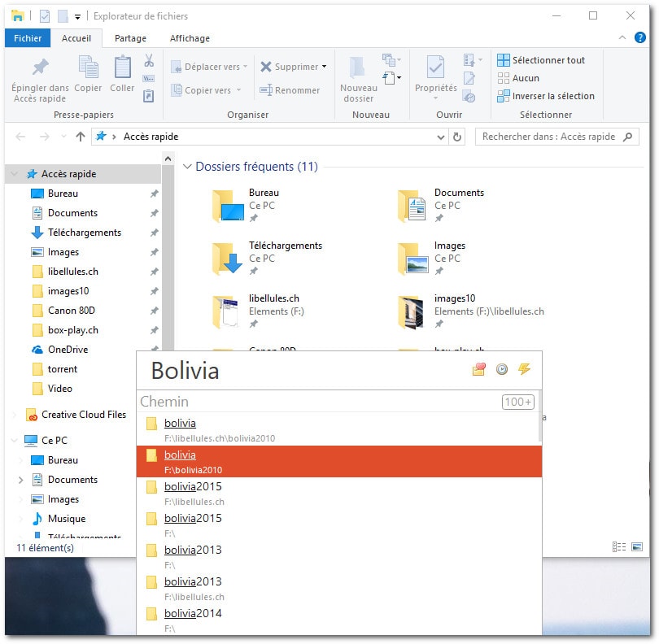Image resolution: width=659 pixels, height=644 pixels.
Task: Open the Supprimer dropdown arrow
Action: pyautogui.click(x=324, y=67)
